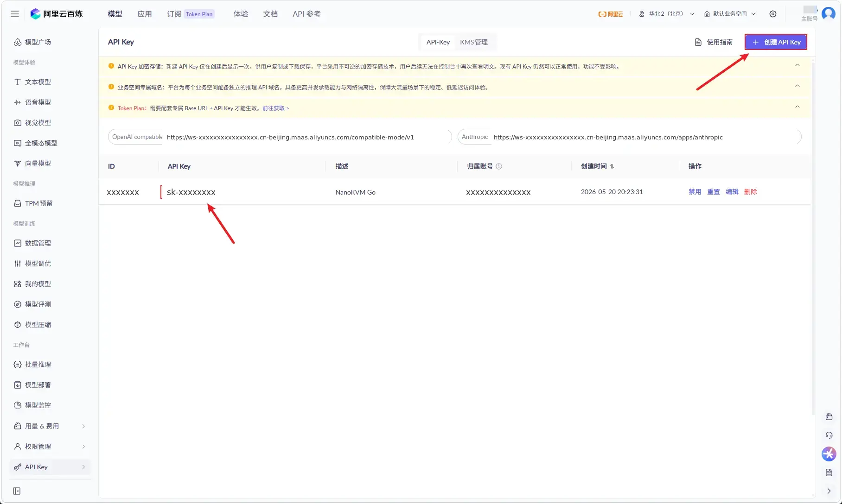
Task: Click the 归属账号 info icon
Action: [x=499, y=166]
